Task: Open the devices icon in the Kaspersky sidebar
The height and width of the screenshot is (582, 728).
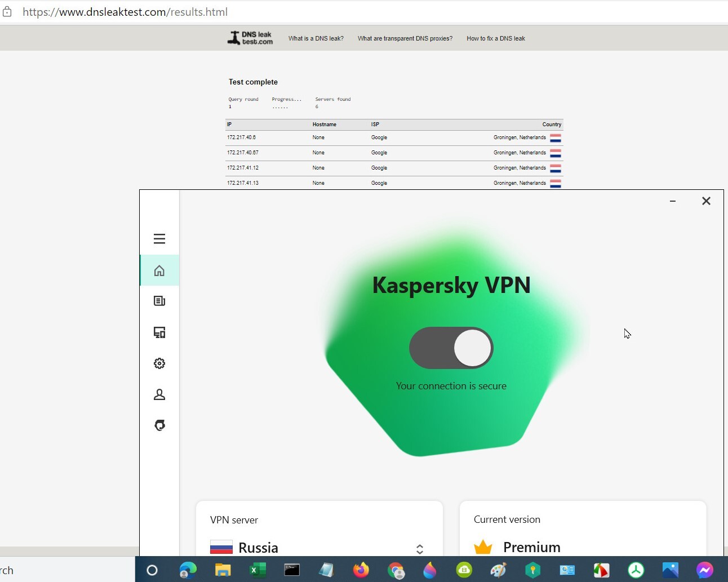Action: tap(159, 332)
